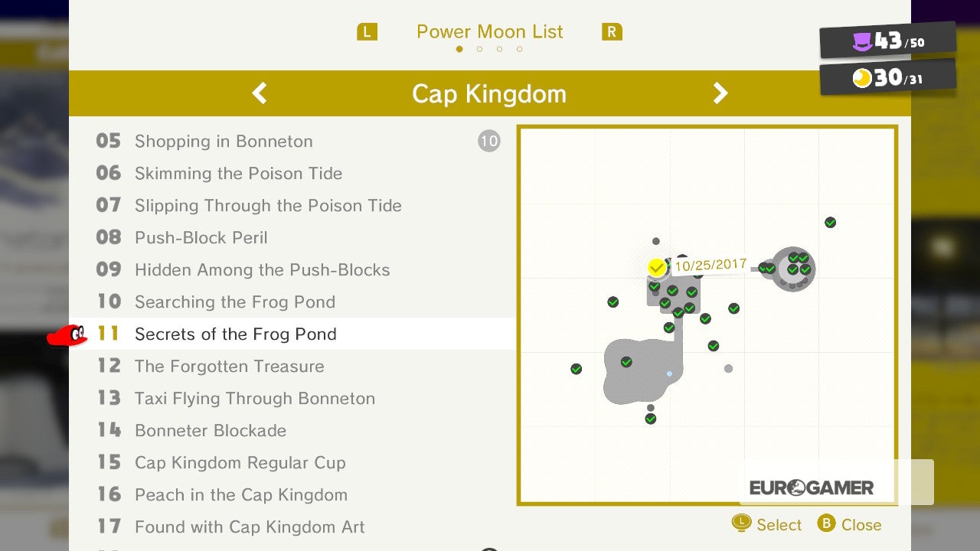Click the bottom green checkmark below pond
This screenshot has height=551, width=980.
651,419
